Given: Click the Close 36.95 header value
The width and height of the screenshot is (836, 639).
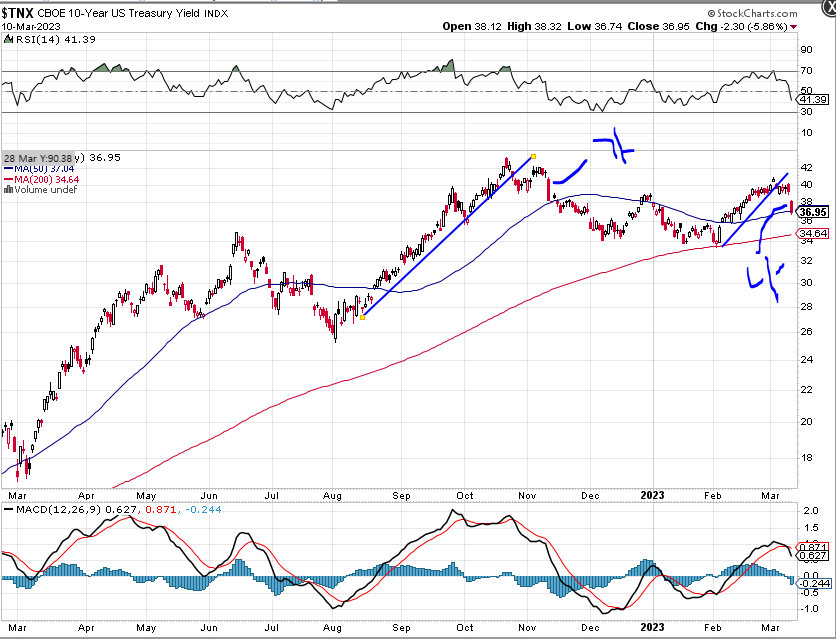Looking at the screenshot, I should click(x=658, y=26).
